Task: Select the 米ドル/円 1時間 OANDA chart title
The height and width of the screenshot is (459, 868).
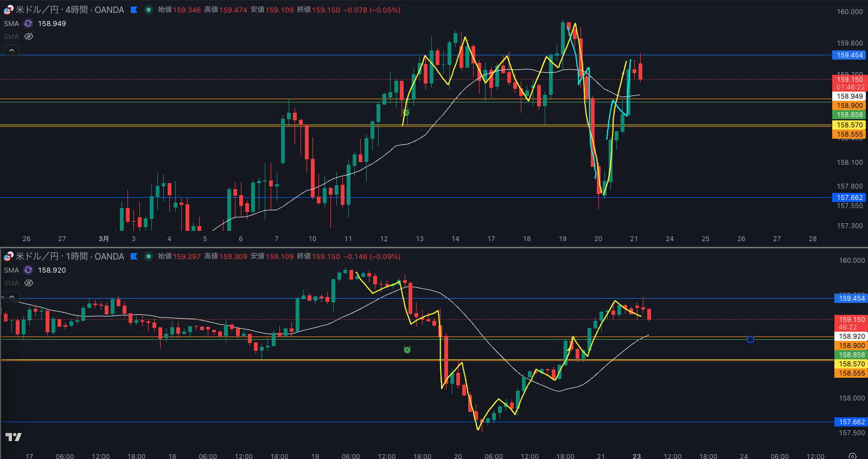Action: click(x=69, y=256)
